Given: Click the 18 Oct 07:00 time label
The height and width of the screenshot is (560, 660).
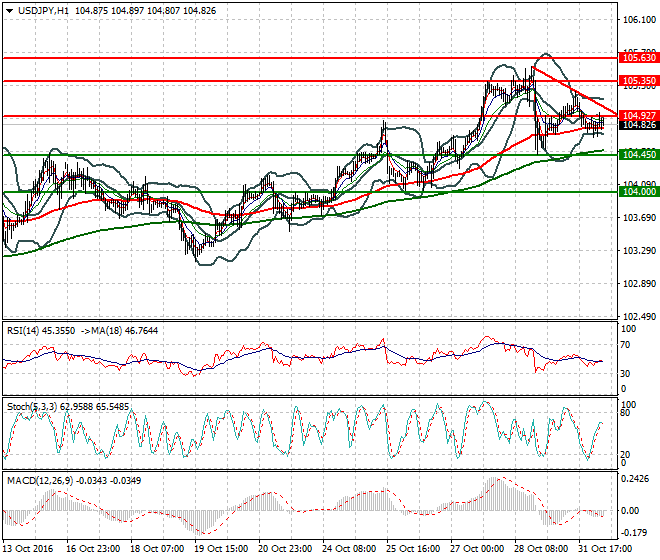Looking at the screenshot, I should coord(157,549).
